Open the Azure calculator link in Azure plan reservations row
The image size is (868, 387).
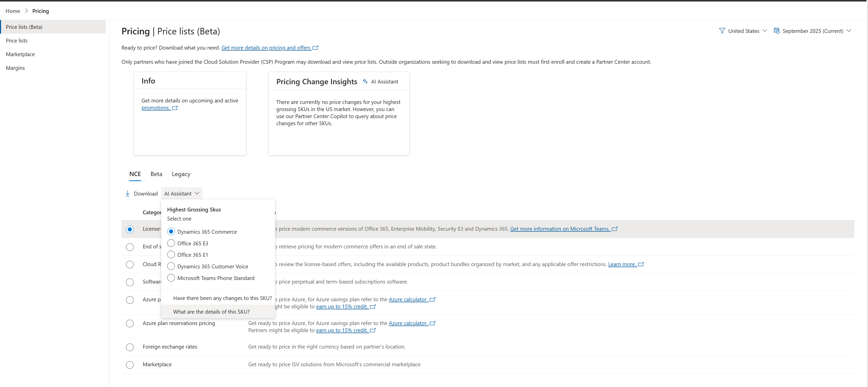pyautogui.click(x=408, y=323)
